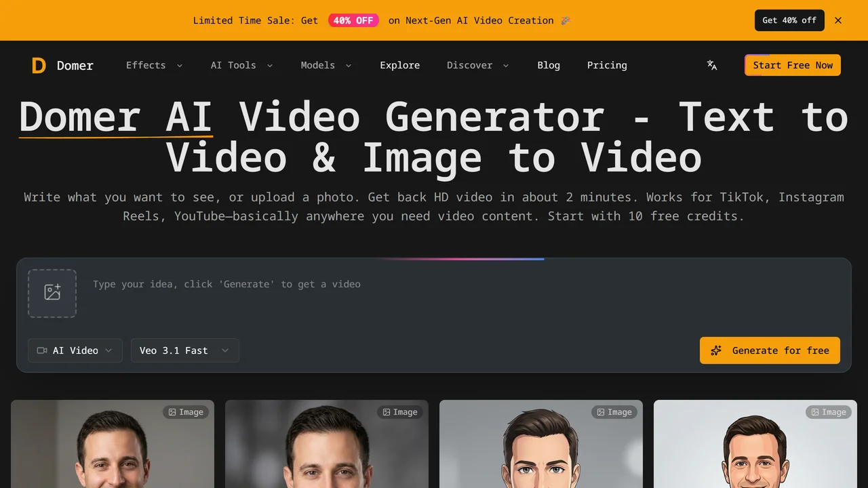Click the 'Limited Time Sale: Get' banner text

[256, 20]
